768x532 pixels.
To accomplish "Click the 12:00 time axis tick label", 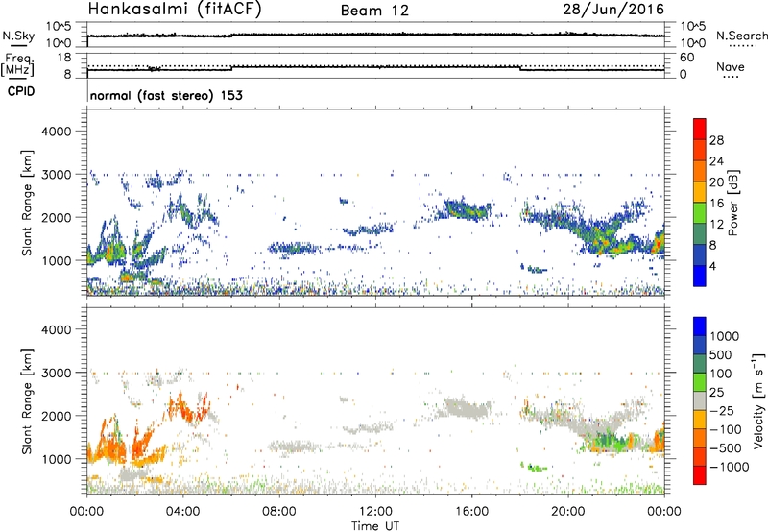I will click(375, 512).
